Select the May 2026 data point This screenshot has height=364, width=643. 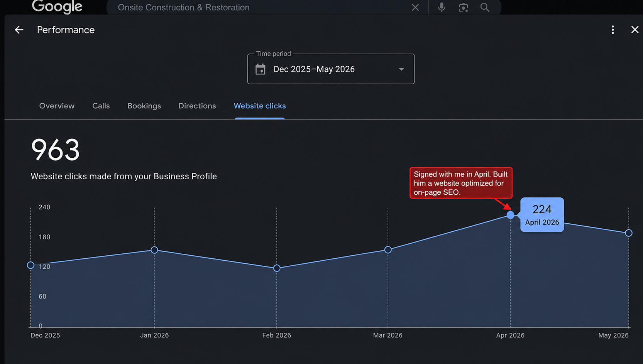629,233
